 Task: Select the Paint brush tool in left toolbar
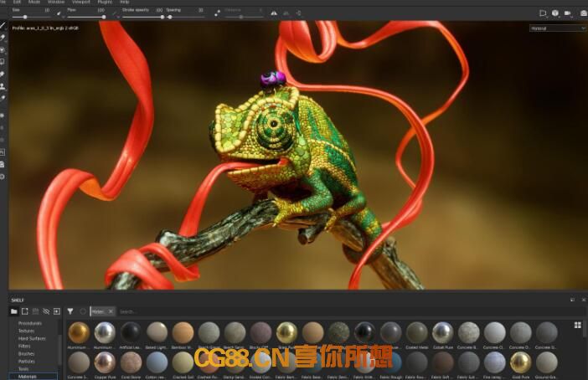[x=3, y=25]
